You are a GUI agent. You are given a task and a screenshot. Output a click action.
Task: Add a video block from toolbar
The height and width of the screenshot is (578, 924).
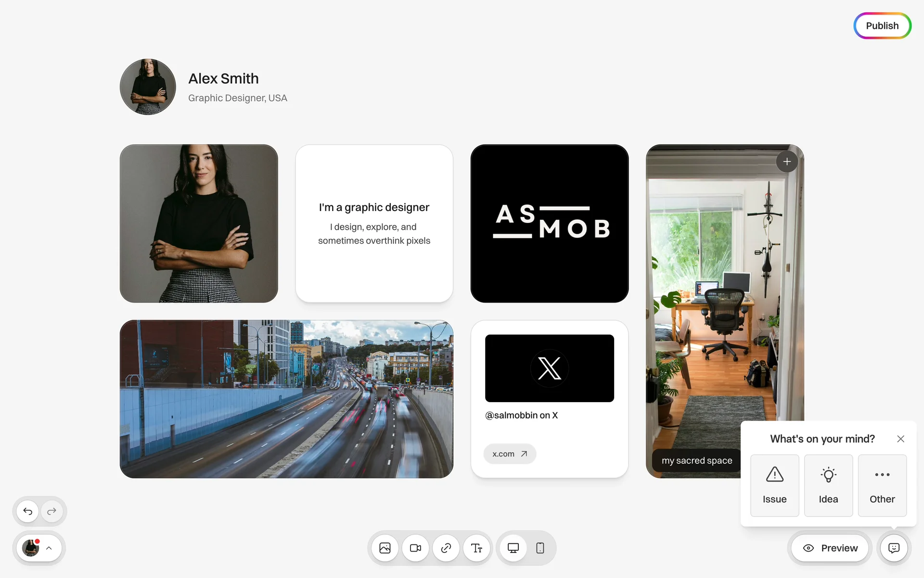coord(415,548)
